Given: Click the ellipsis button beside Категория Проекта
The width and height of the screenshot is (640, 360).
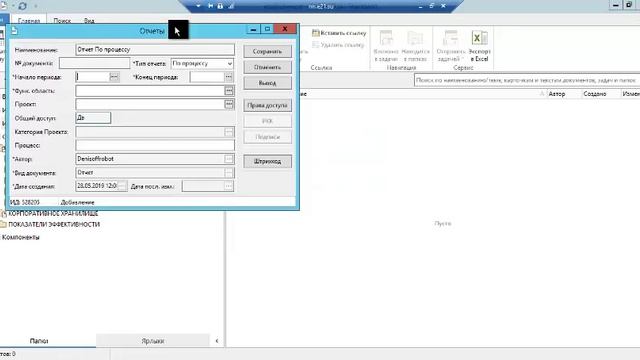Looking at the screenshot, I should point(229,132).
